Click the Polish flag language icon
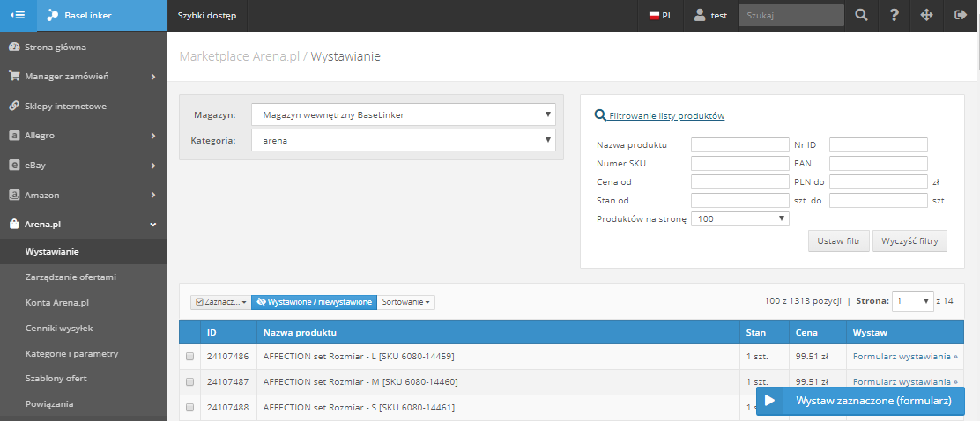This screenshot has height=421, width=980. 655,16
